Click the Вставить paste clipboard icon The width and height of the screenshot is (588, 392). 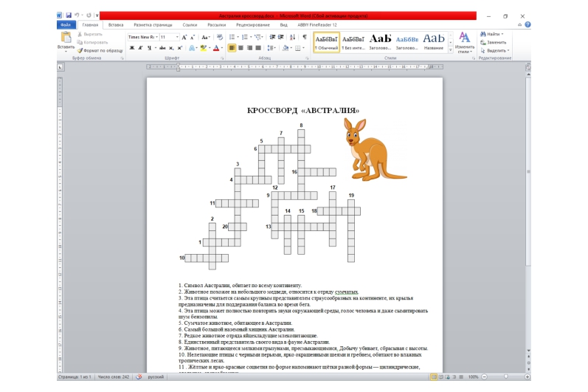(x=66, y=38)
